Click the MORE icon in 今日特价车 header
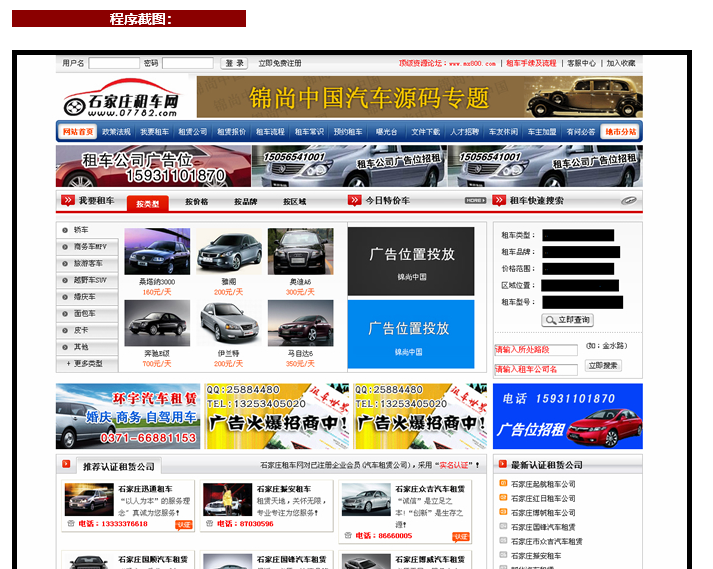This screenshot has height=569, width=713. (x=475, y=201)
